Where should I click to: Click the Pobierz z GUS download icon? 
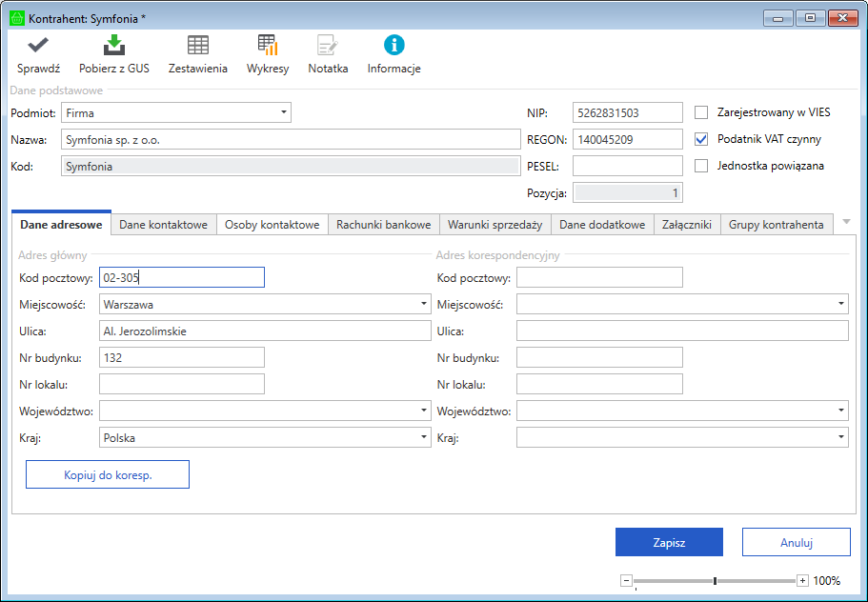pyautogui.click(x=115, y=45)
